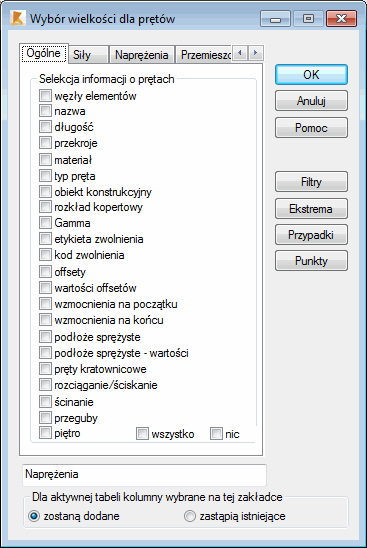Click the Naprężenia text field
This screenshot has width=367, height=548.
coord(144,475)
